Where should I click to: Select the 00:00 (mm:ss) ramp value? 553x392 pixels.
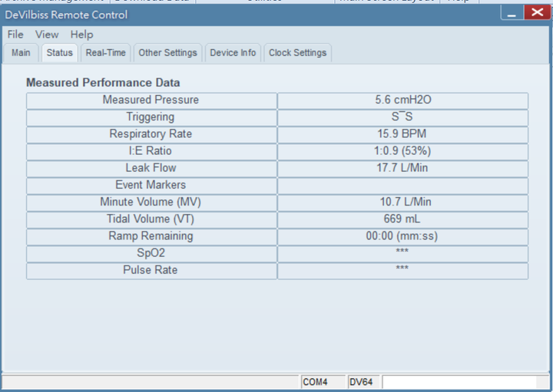402,236
